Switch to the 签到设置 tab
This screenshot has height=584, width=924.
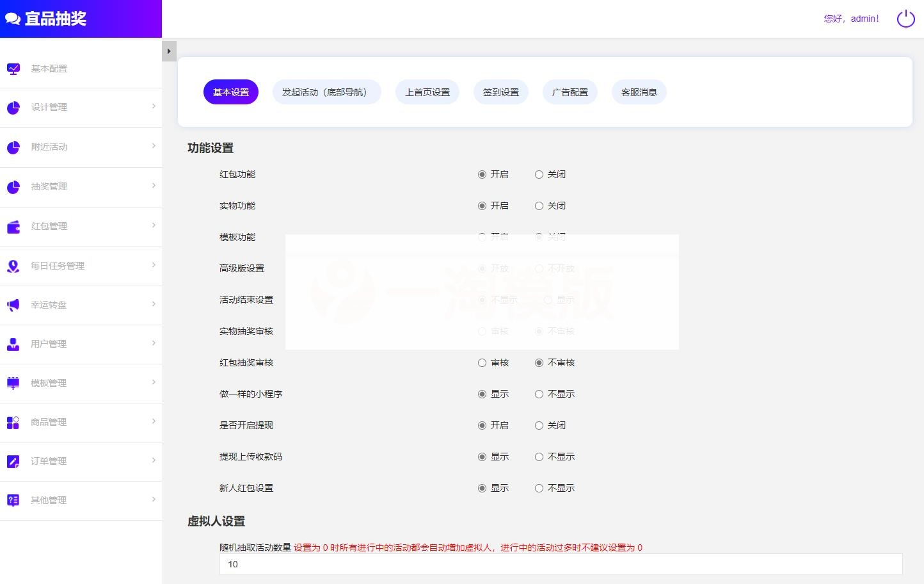(500, 92)
